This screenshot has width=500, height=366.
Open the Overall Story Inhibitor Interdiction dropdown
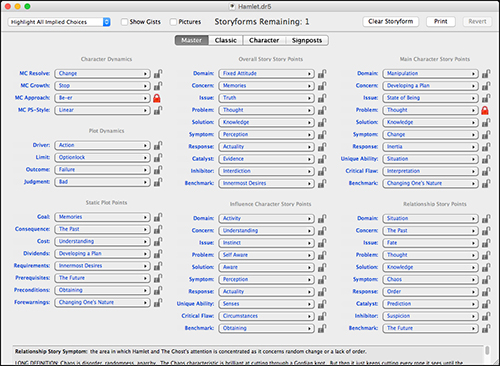(x=266, y=171)
